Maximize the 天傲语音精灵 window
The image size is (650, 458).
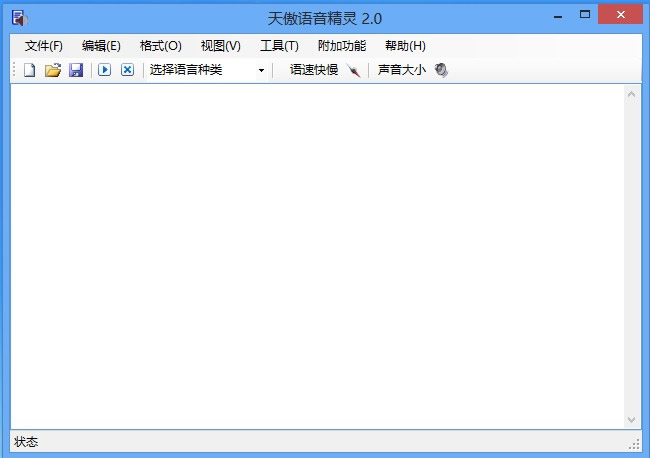click(x=585, y=15)
